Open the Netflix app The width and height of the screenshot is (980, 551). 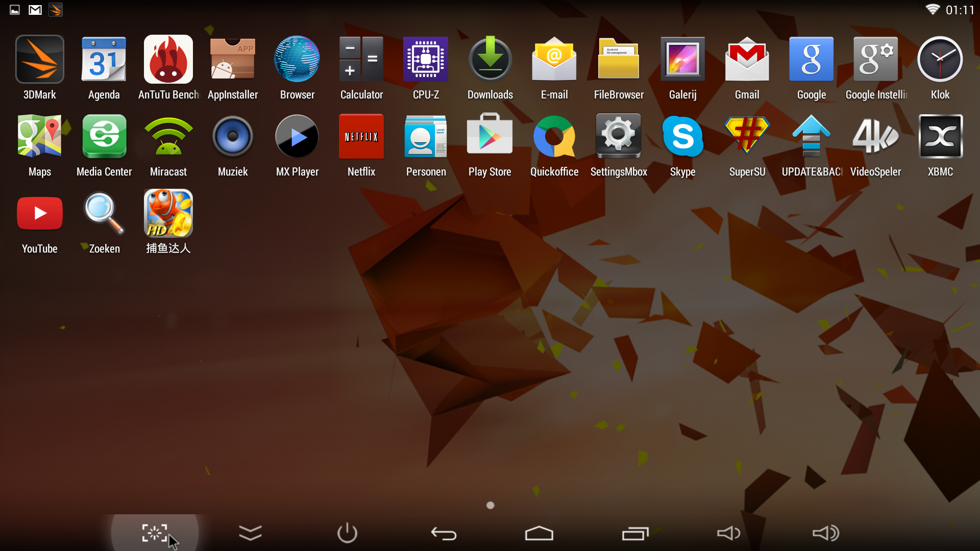click(x=361, y=136)
